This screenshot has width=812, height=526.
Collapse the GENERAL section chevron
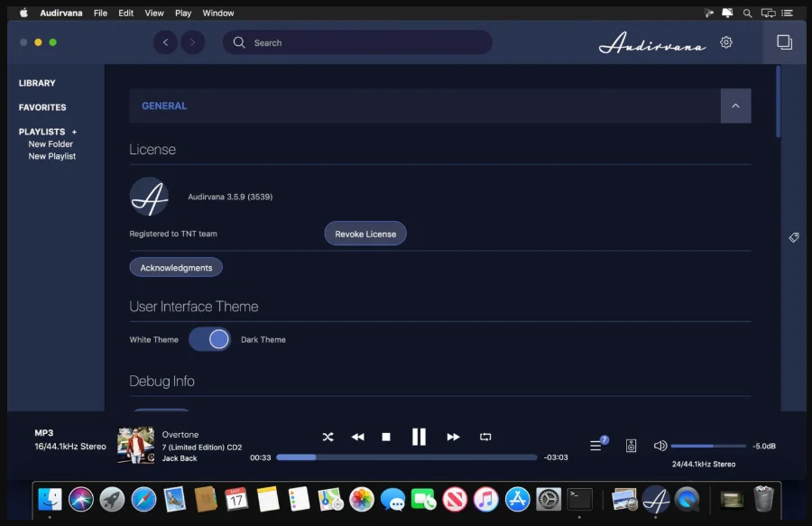point(735,106)
